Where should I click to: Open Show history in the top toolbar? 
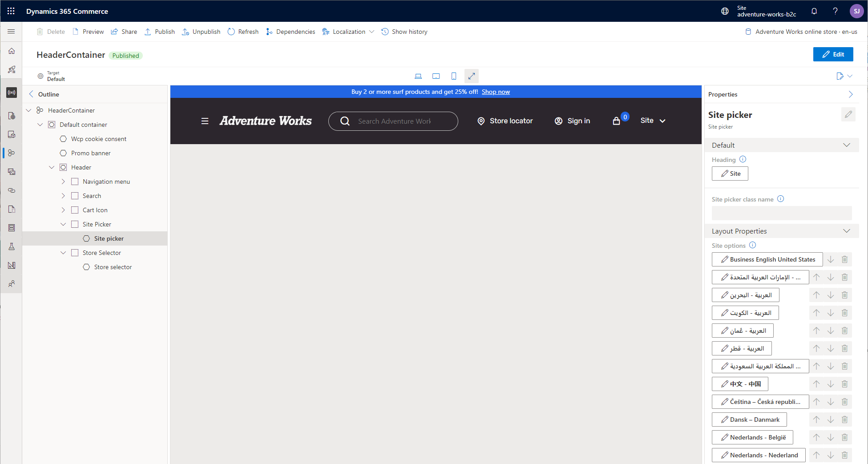coord(404,32)
